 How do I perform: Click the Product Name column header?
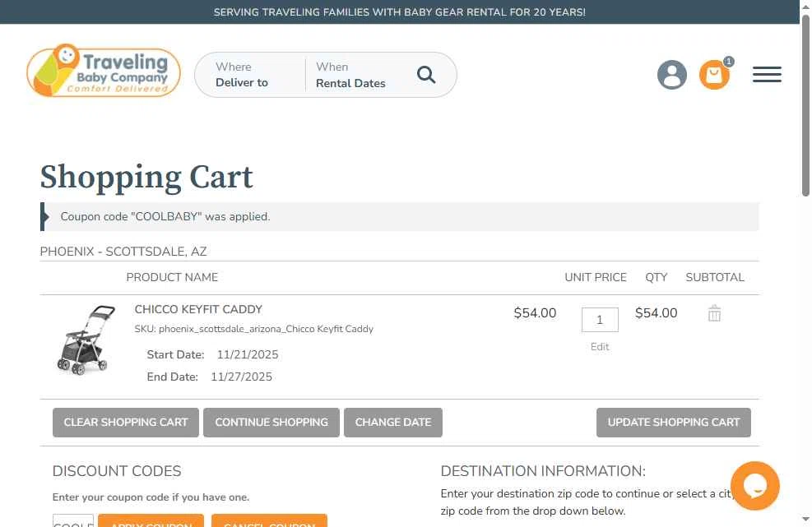[172, 278]
